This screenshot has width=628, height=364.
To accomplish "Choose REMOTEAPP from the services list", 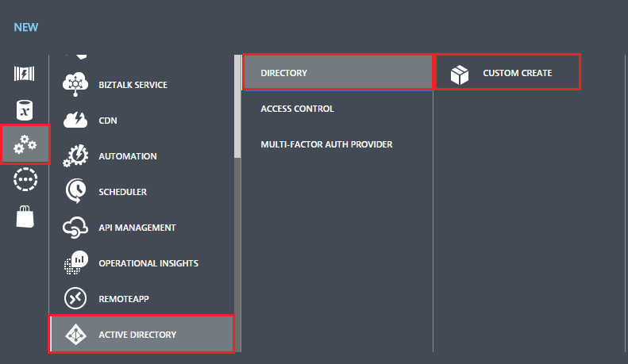I will (x=124, y=299).
